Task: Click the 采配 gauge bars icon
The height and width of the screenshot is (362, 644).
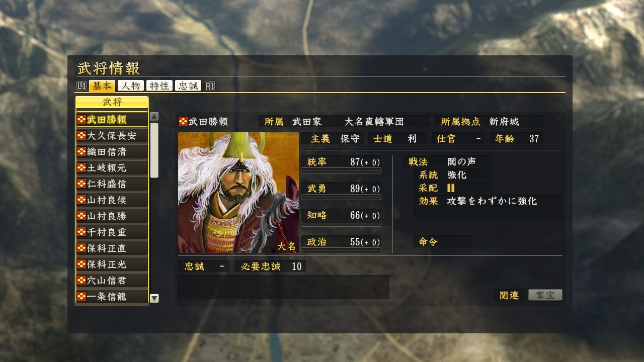Action: pos(451,188)
